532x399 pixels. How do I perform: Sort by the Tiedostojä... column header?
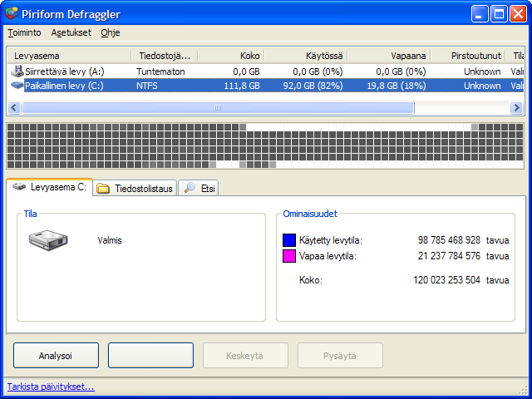(x=165, y=56)
